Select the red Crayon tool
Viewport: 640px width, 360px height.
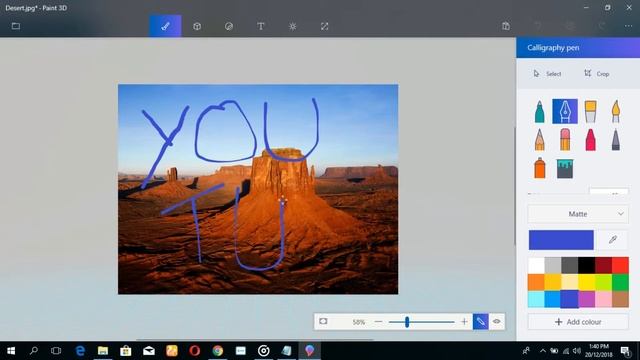pyautogui.click(x=590, y=140)
